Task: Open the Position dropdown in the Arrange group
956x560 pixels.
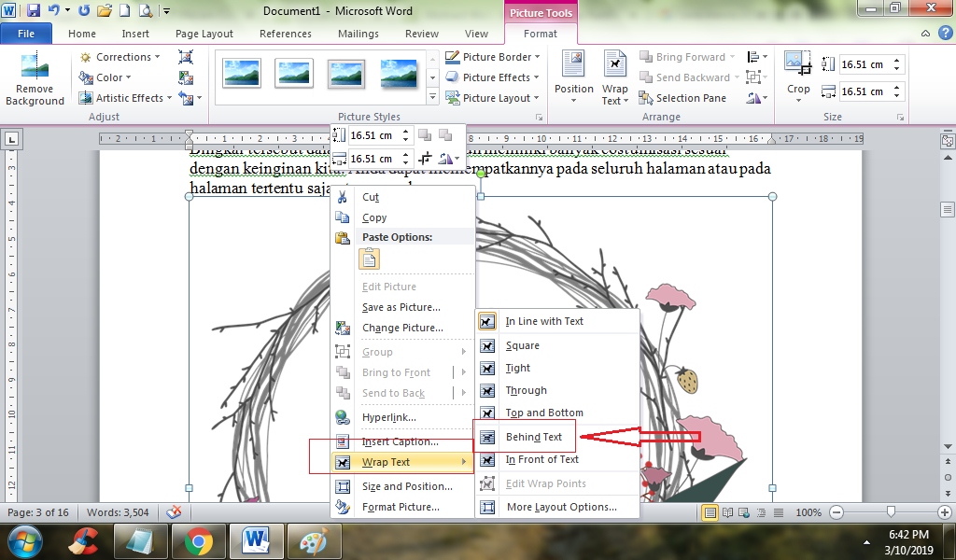Action: (574, 78)
